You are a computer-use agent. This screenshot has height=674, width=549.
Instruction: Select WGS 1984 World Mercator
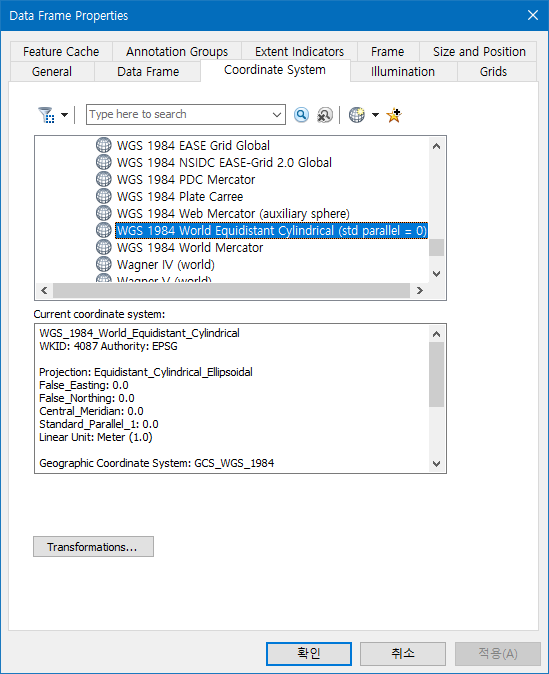[x=190, y=248]
